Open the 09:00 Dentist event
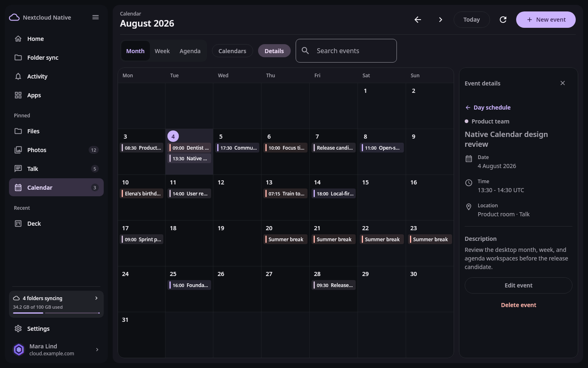The width and height of the screenshot is (588, 368). 190,148
